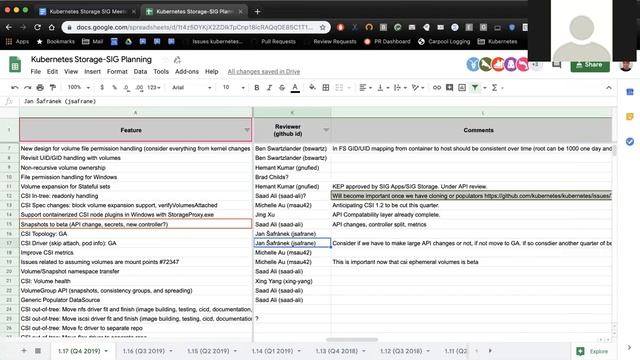640x360 pixels.
Task: Open Feature column filter dropdown
Action: coord(247,130)
